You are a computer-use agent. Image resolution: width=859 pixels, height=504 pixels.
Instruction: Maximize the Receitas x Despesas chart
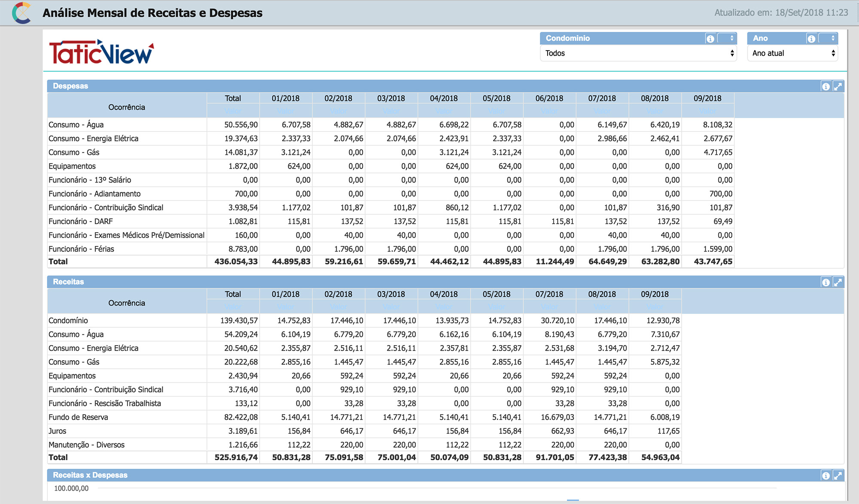[x=838, y=475]
